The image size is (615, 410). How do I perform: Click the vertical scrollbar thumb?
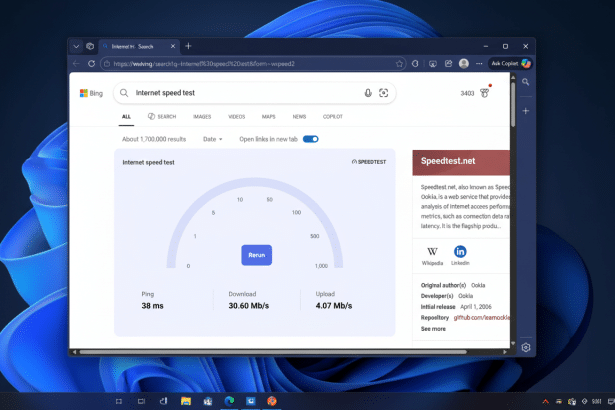513,104
